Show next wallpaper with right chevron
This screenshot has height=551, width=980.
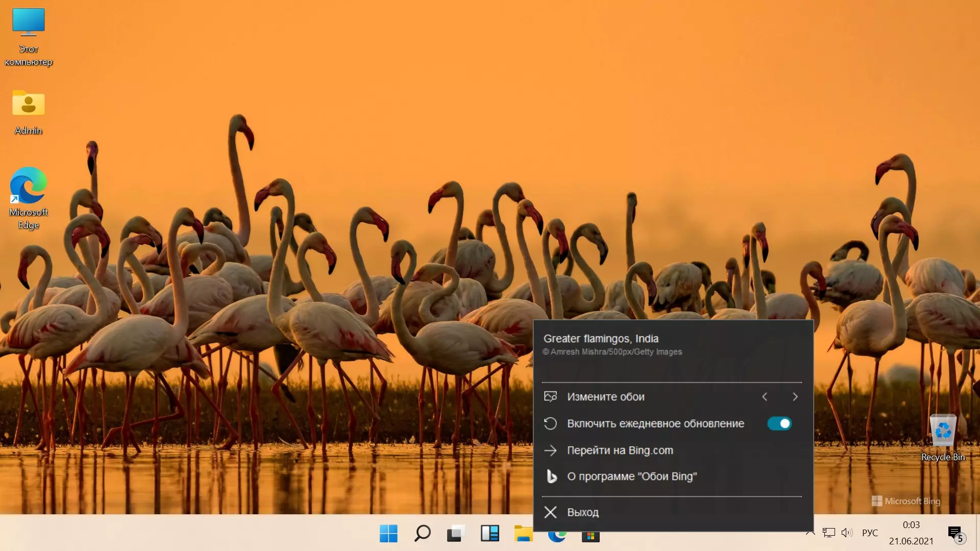tap(795, 397)
